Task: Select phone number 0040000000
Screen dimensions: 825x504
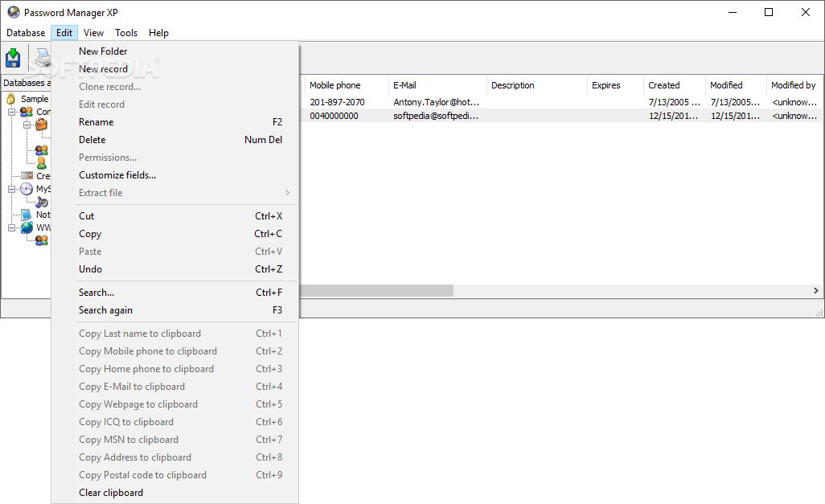Action: point(335,116)
